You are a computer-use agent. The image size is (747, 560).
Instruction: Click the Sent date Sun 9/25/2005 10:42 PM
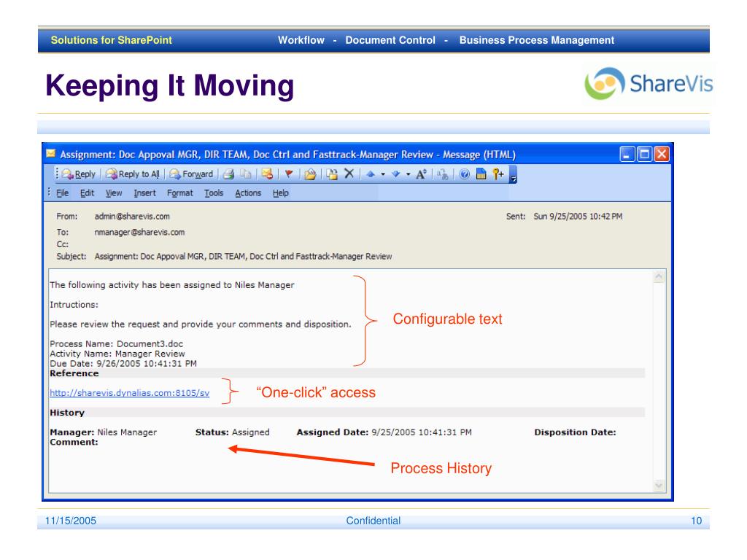578,216
